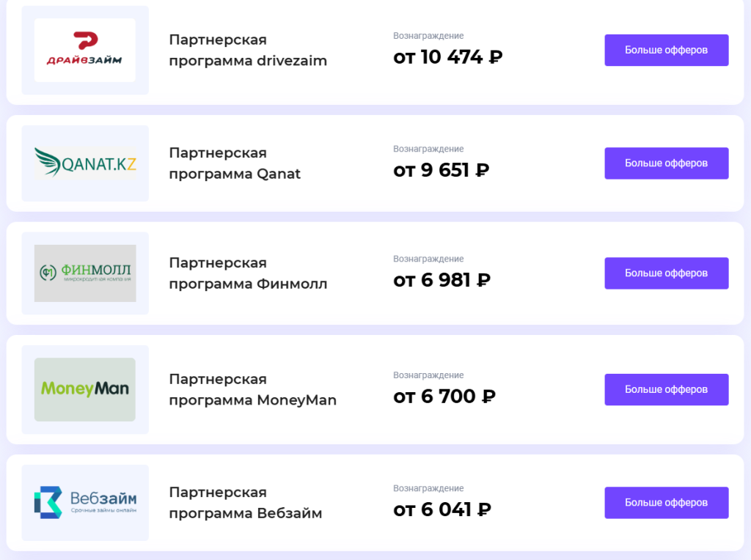Click the от 9 651 ₽ reward
This screenshot has height=560, width=751.
tap(441, 171)
